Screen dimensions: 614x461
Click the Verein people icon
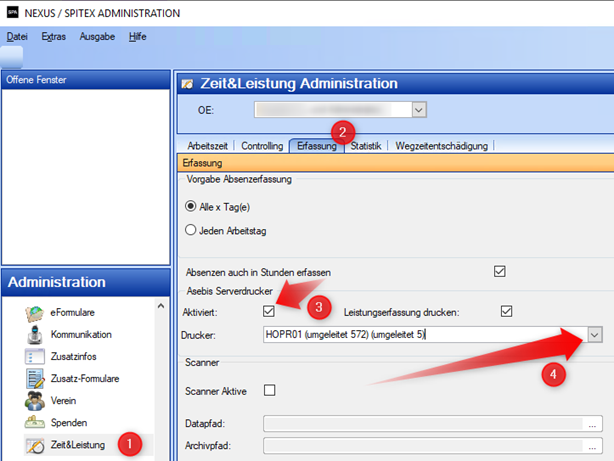(34, 401)
